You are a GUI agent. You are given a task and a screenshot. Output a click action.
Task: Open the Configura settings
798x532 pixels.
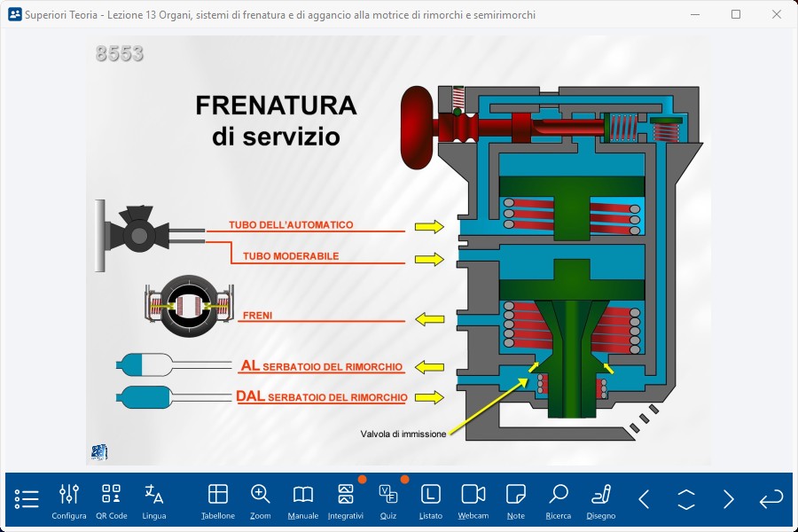pos(69,500)
